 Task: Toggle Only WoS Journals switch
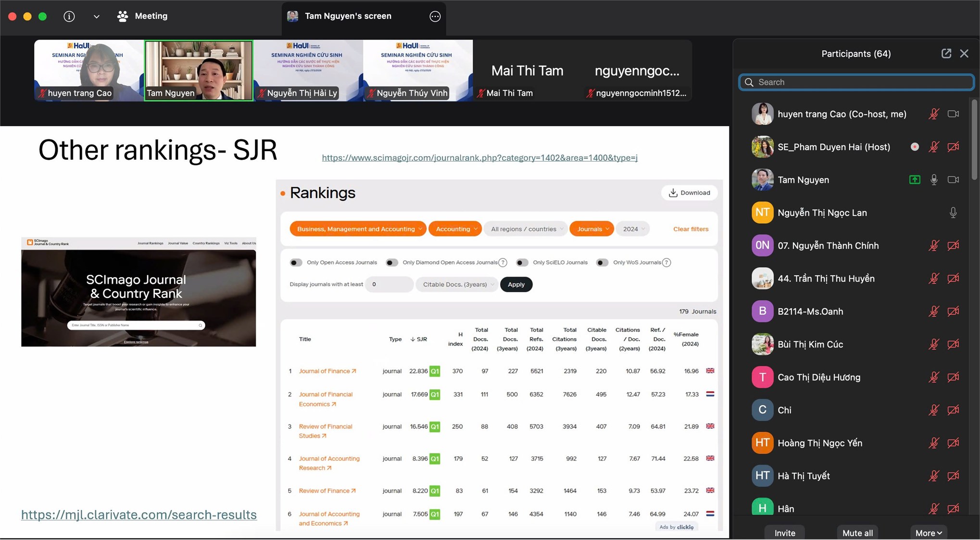pos(602,263)
